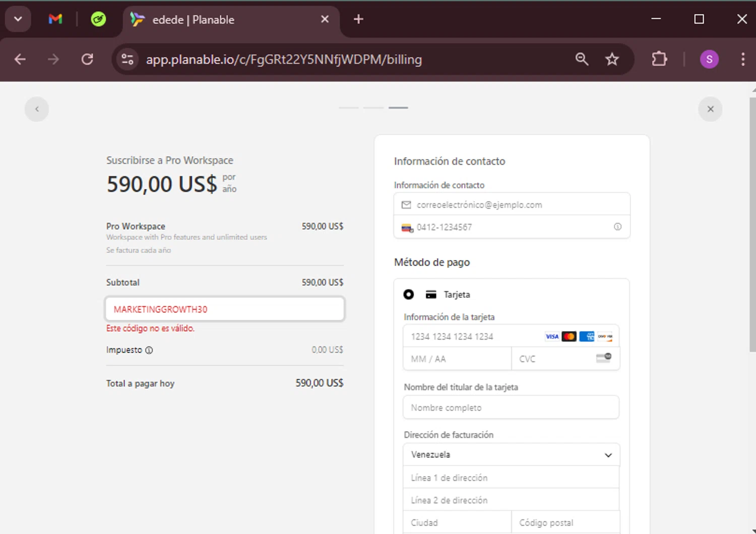756x534 pixels.
Task: Go to previous checkout step arrow
Action: point(37,109)
